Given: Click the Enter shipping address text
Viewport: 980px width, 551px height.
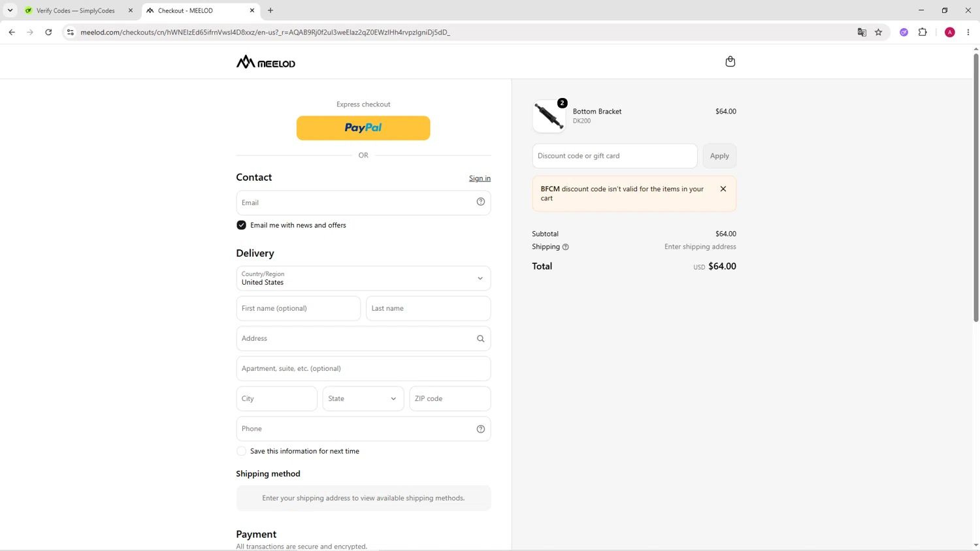Looking at the screenshot, I should [700, 247].
